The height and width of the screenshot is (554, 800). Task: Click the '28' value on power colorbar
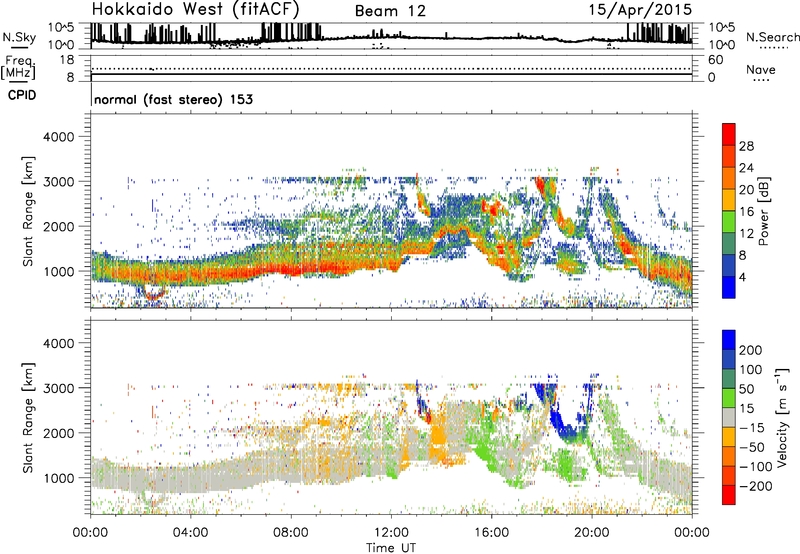[746, 146]
